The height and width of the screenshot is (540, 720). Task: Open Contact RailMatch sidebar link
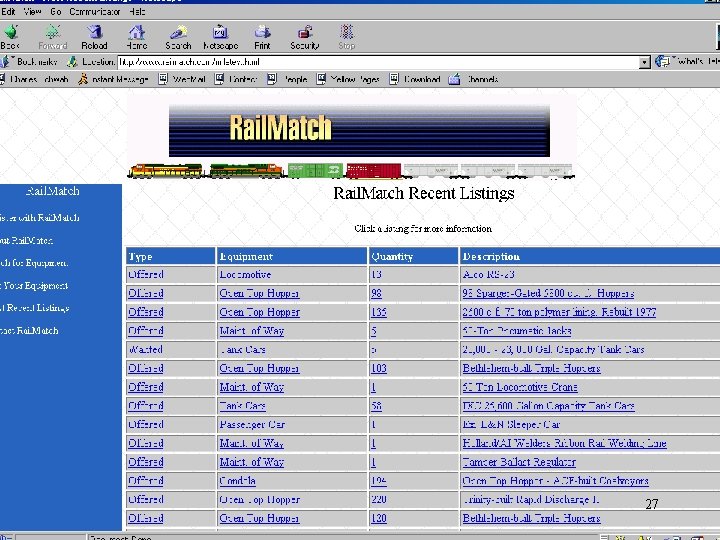click(29, 331)
